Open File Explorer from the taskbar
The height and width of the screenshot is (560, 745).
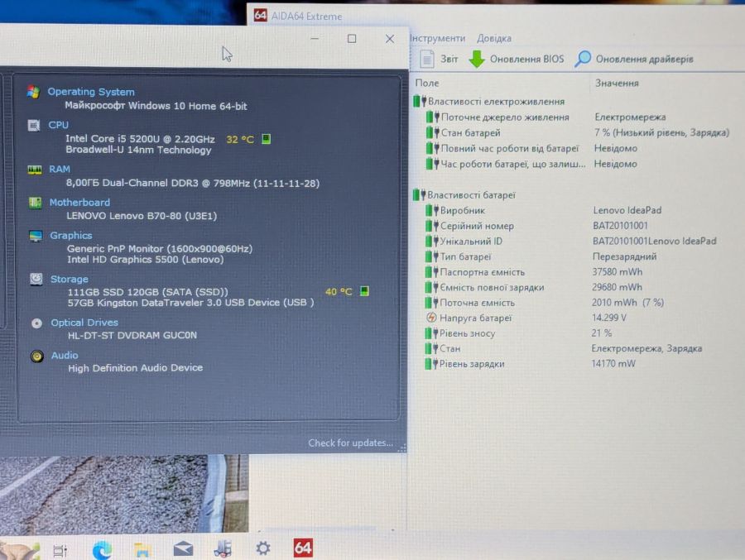click(x=142, y=550)
